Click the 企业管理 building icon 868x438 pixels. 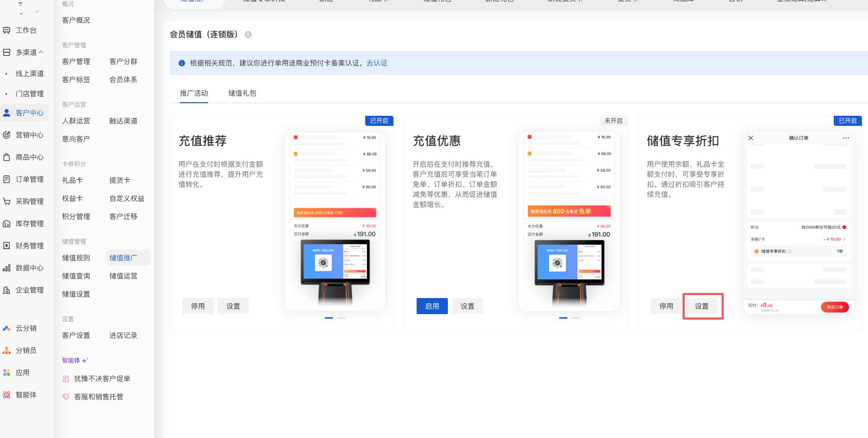7,290
